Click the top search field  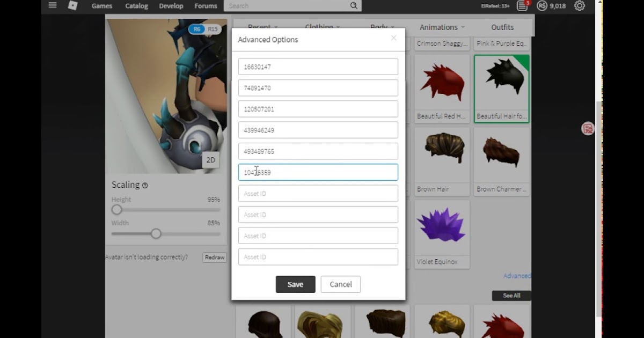(x=287, y=6)
